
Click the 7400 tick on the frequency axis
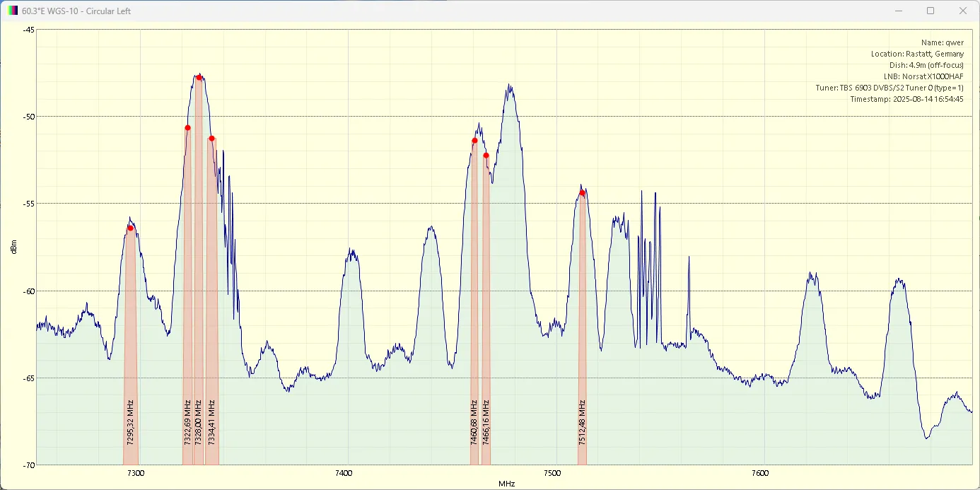344,473
